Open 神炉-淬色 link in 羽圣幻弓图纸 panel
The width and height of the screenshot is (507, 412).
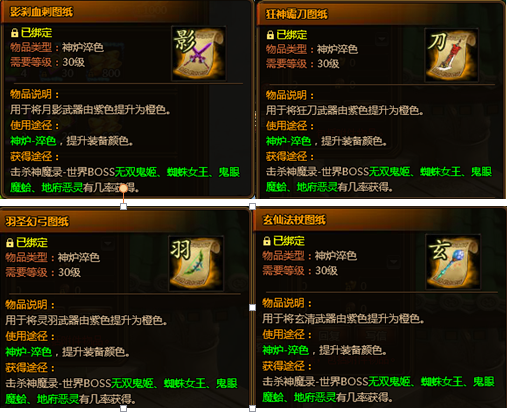tap(29, 352)
